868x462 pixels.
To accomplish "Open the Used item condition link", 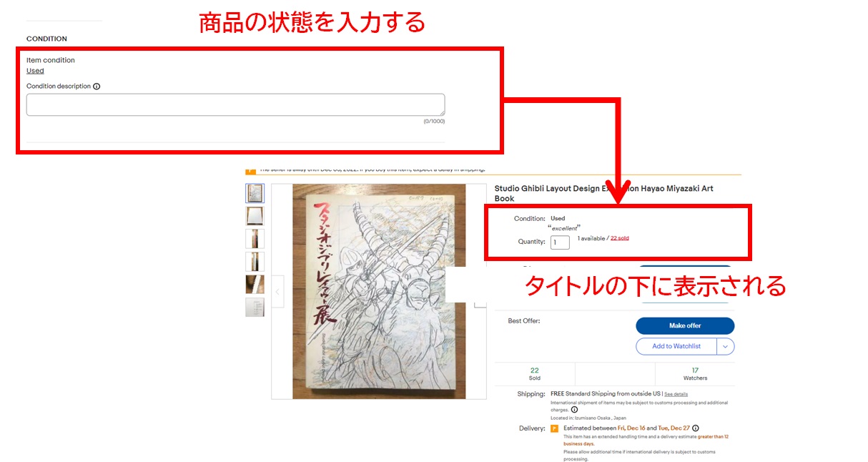I will point(35,71).
